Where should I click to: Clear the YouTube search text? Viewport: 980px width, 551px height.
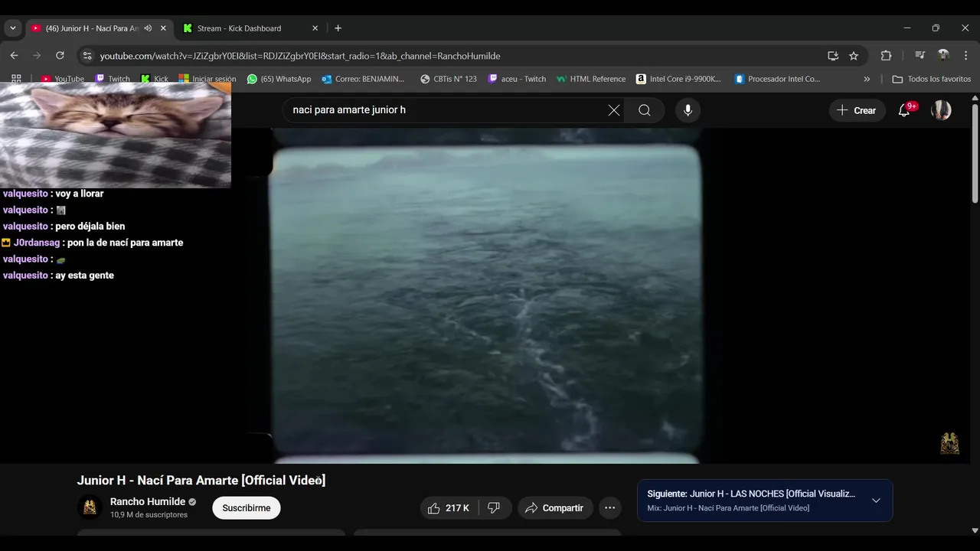tap(614, 110)
